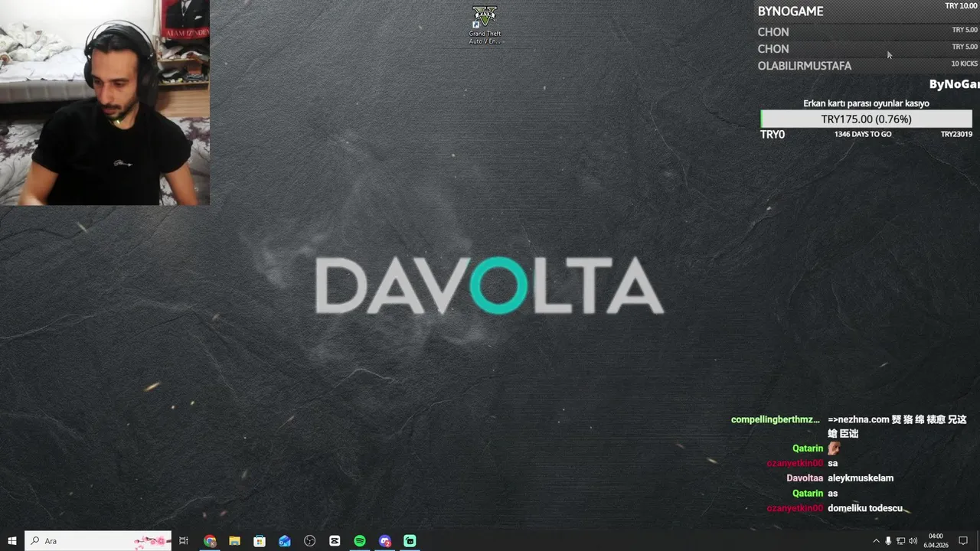Open the network status tray icon
Screen dimensions: 980x551
pyautogui.click(x=900, y=541)
